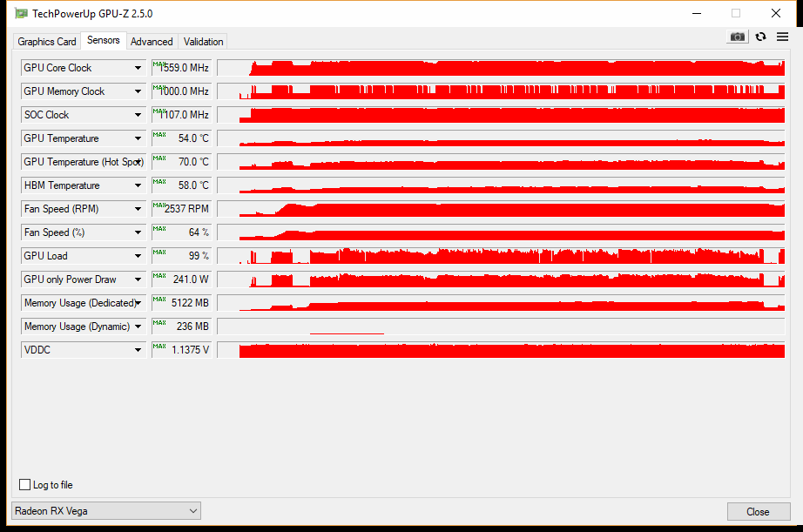Click the 58.0 °C HBM temperature value
803x532 pixels.
click(x=182, y=185)
